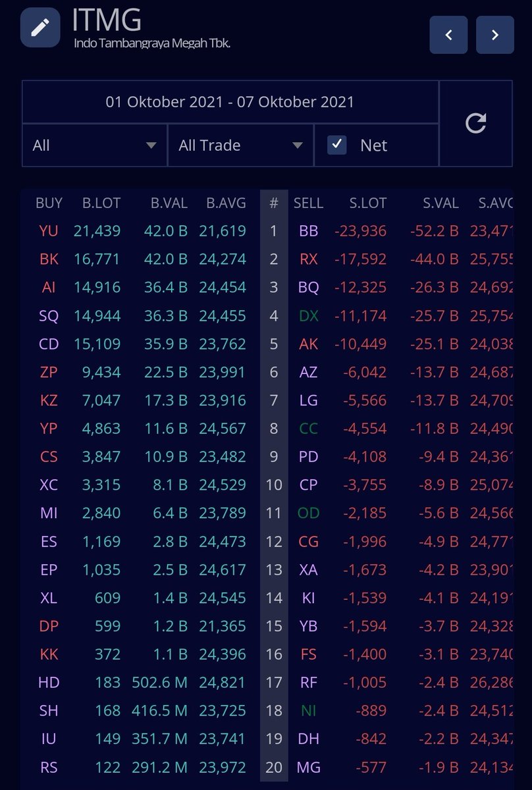Select seller broker OD
Screen dimensions: 532x790
click(308, 513)
